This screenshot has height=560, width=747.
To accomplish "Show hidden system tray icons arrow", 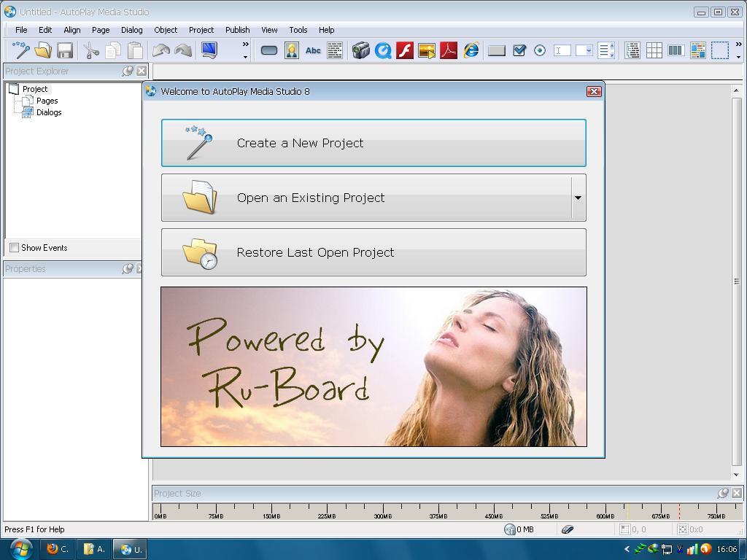I will (x=627, y=549).
